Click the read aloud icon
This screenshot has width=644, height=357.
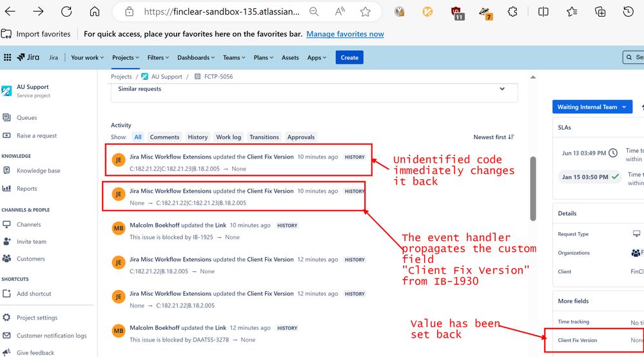[x=339, y=12]
